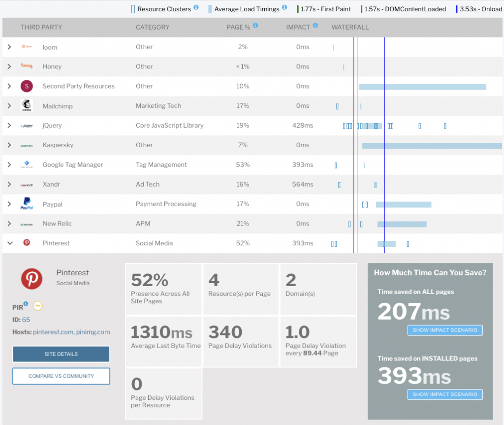Click the Paypal logo icon
The image size is (504, 425).
pyautogui.click(x=27, y=204)
